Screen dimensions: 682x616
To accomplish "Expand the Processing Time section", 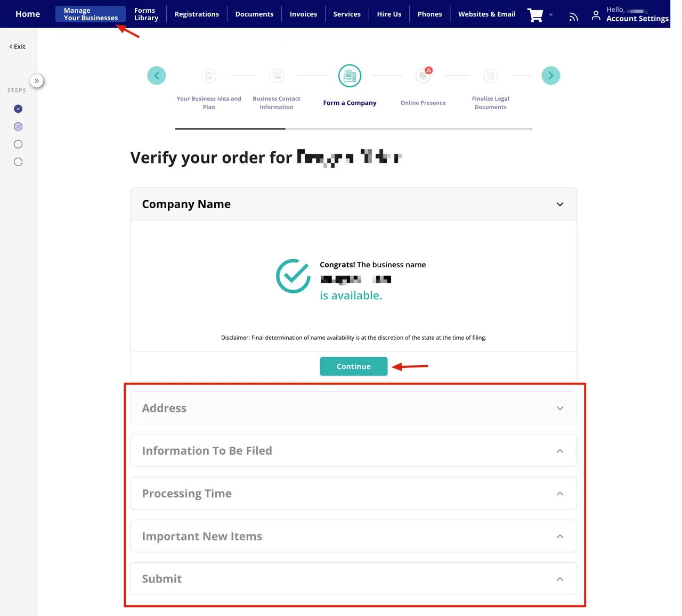I will pyautogui.click(x=559, y=494).
